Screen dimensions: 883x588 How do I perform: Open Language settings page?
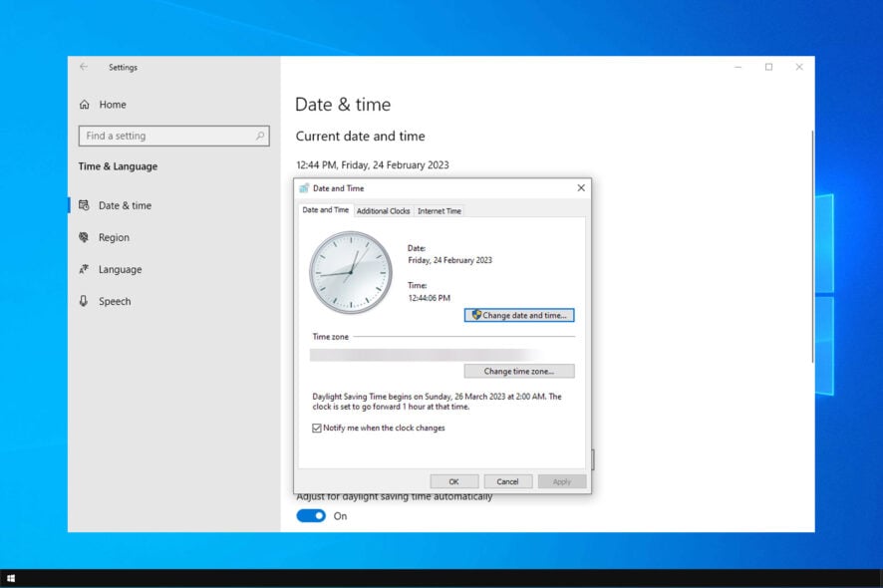[x=120, y=270]
